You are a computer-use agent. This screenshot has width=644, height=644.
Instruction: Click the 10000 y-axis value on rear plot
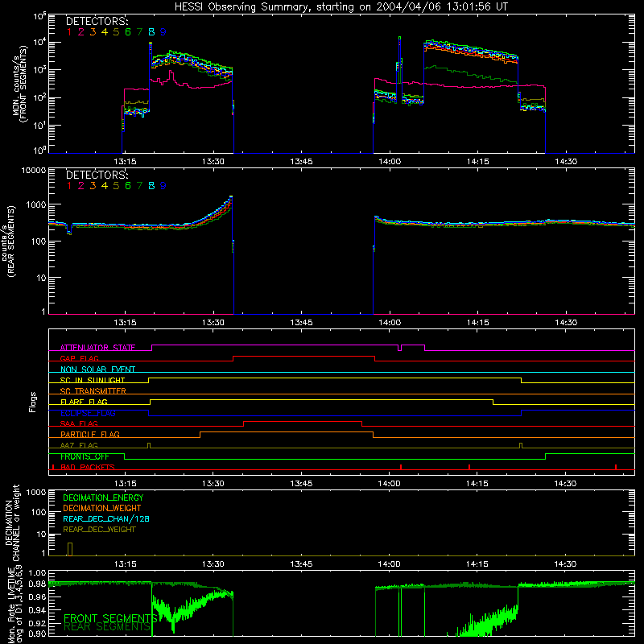34,170
